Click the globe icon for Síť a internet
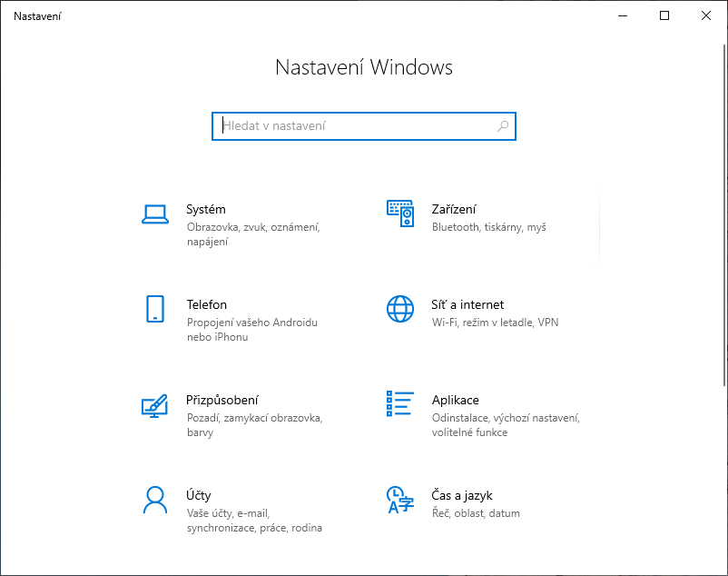728x576 pixels. (400, 309)
